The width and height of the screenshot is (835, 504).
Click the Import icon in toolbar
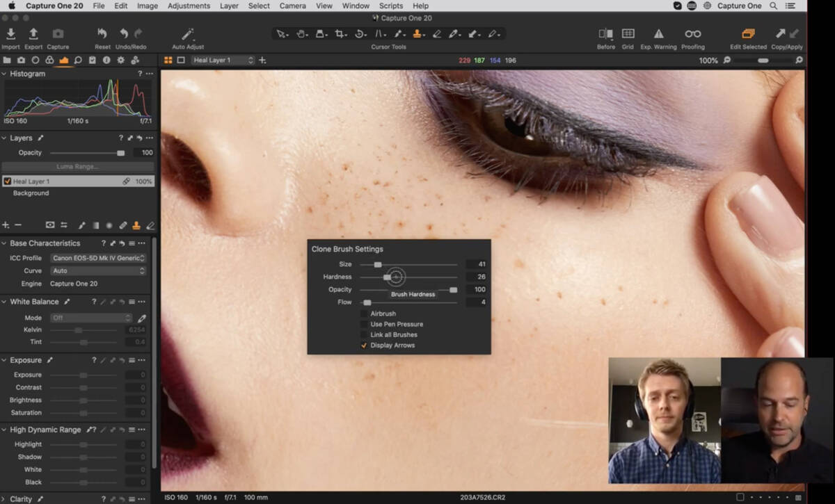pos(10,34)
